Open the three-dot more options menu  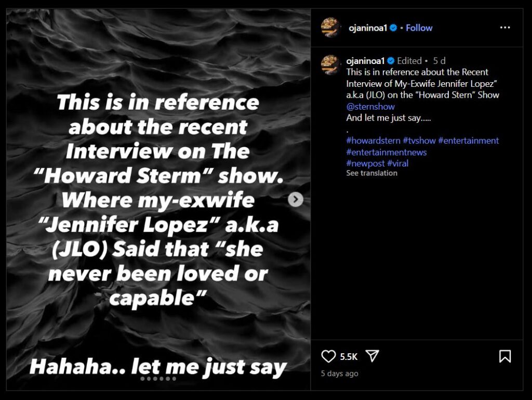point(505,28)
